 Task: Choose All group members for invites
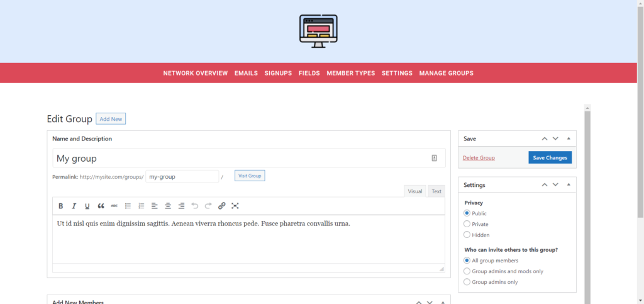[x=467, y=261]
